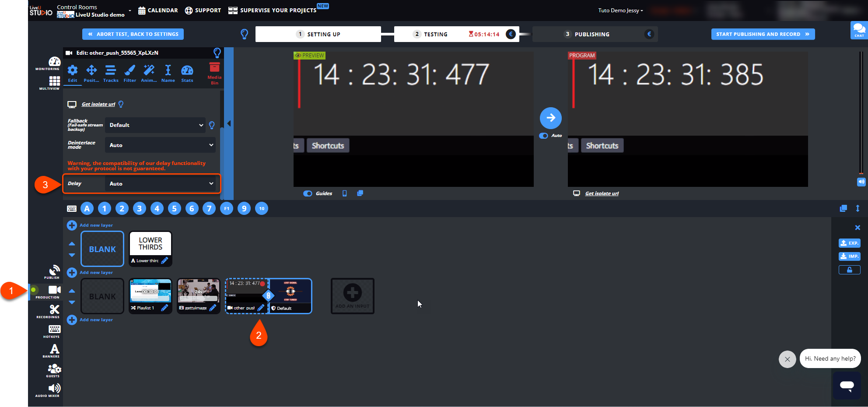Click the mobile preview icon under Preview
Viewport: 868px width, 407px height.
coord(345,193)
